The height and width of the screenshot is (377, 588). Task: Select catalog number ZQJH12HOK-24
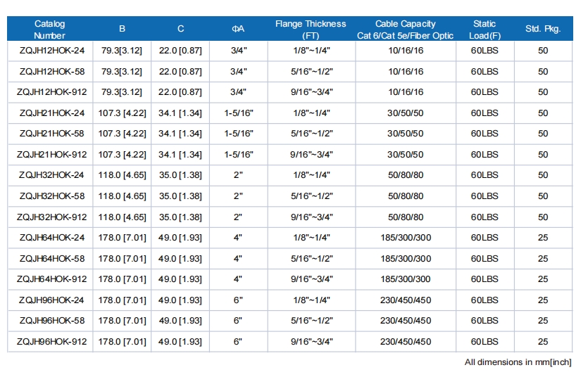click(51, 51)
